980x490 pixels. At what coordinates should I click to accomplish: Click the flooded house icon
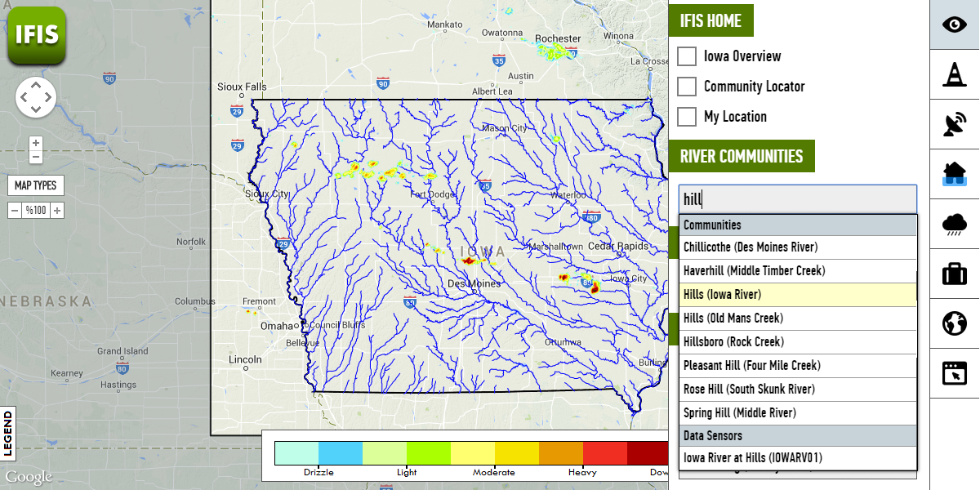tap(954, 174)
